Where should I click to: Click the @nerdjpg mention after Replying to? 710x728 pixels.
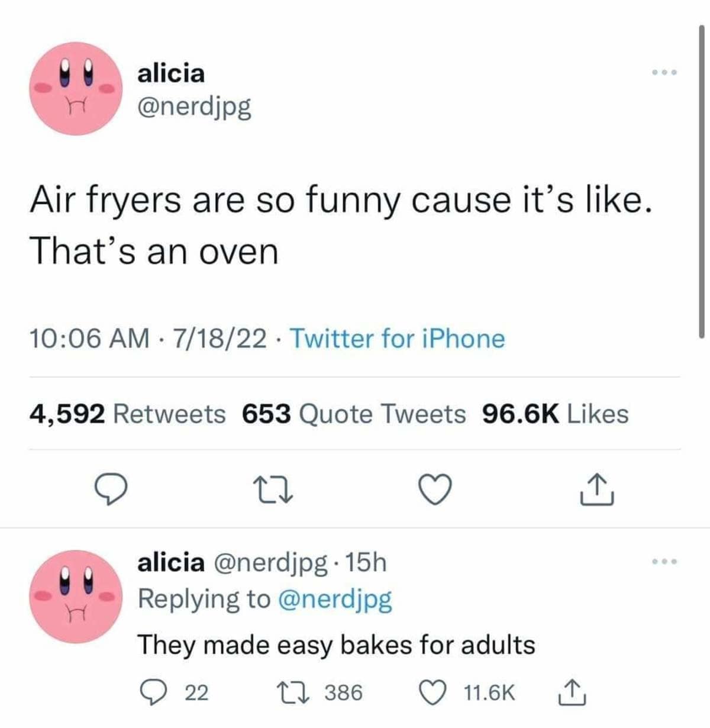[334, 599]
